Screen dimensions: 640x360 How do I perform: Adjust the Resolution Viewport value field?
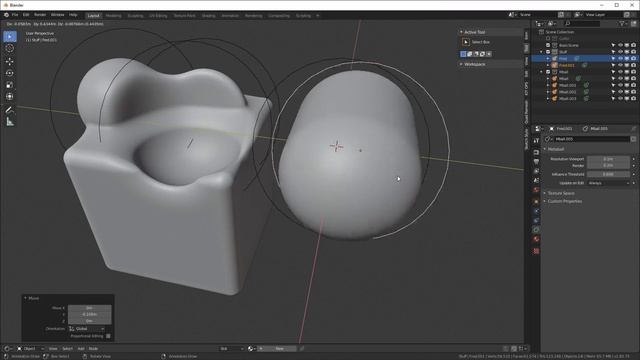point(608,159)
